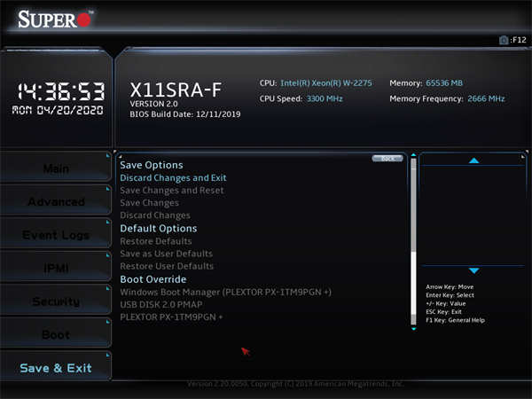Select the Save & Exit tab

[56, 368]
